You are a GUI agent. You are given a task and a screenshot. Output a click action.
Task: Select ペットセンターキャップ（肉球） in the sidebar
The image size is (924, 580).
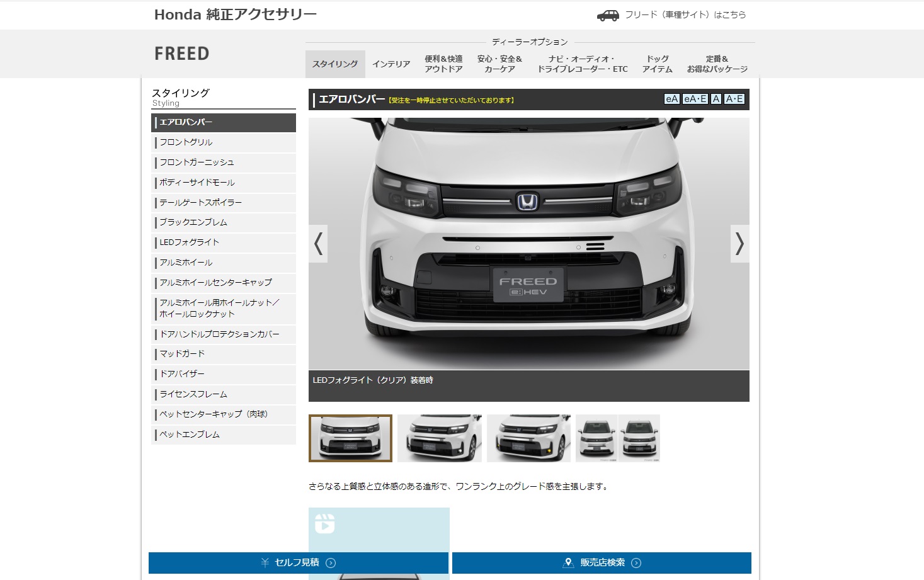[x=224, y=414]
